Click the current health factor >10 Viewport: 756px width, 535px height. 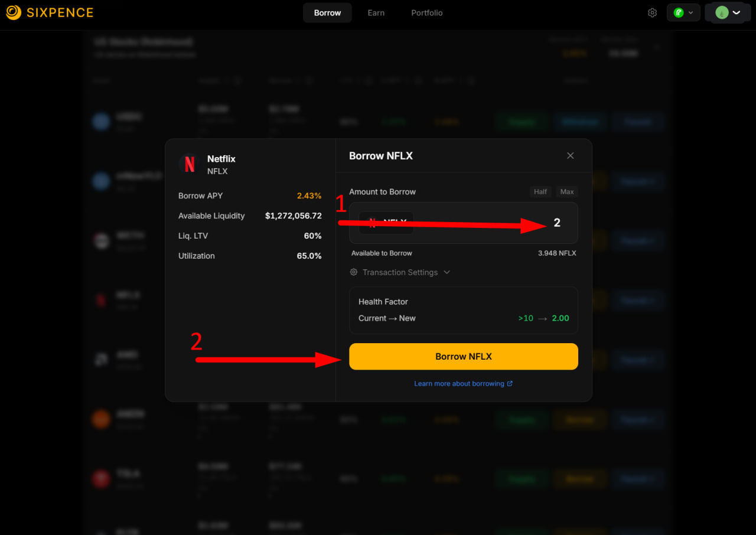[x=526, y=318]
